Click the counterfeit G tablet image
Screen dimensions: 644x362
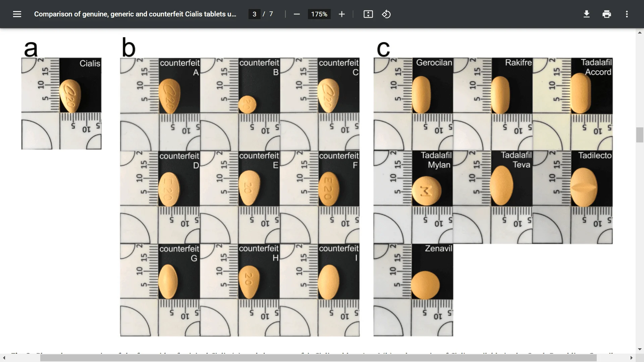click(x=168, y=282)
